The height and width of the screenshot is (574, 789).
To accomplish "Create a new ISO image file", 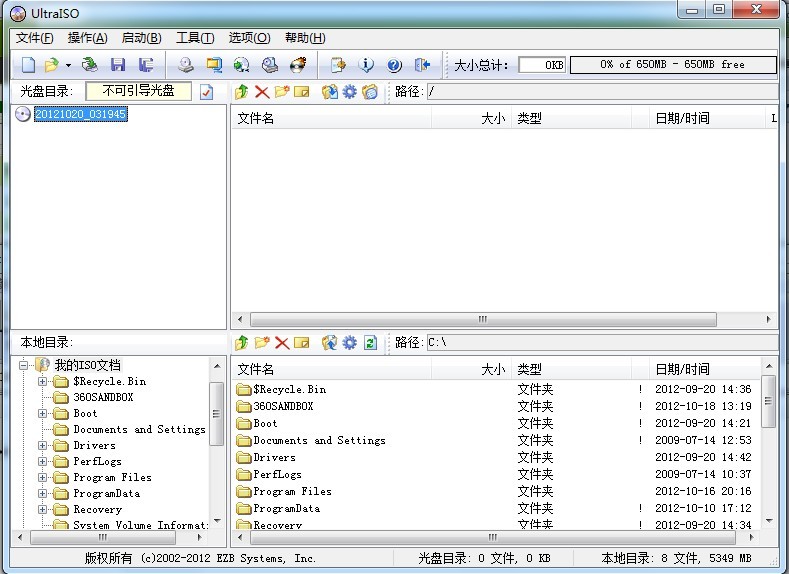I will (x=28, y=65).
